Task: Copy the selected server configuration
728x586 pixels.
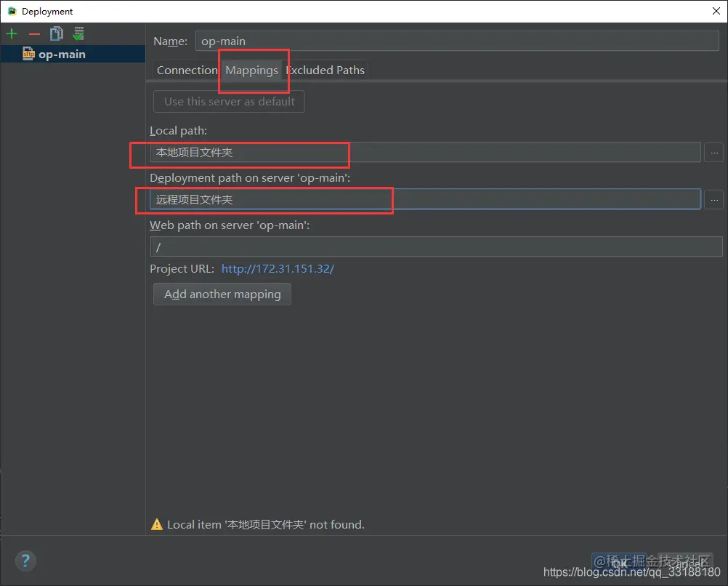Action: (x=57, y=34)
